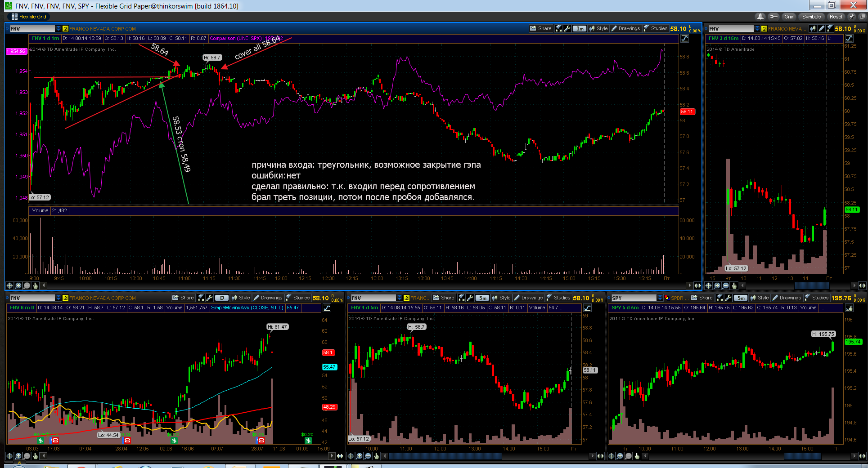Open the alerts bell icon
This screenshot has height=468, width=868.
[760, 17]
